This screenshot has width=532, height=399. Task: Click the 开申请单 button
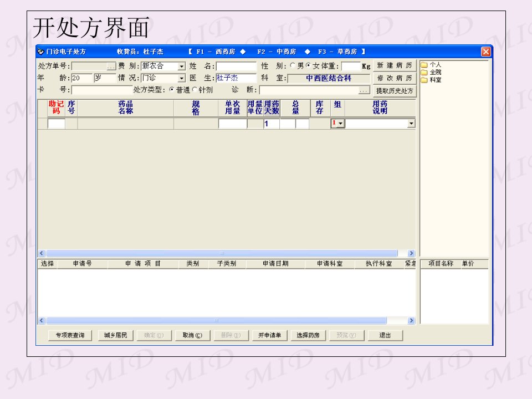[270, 335]
